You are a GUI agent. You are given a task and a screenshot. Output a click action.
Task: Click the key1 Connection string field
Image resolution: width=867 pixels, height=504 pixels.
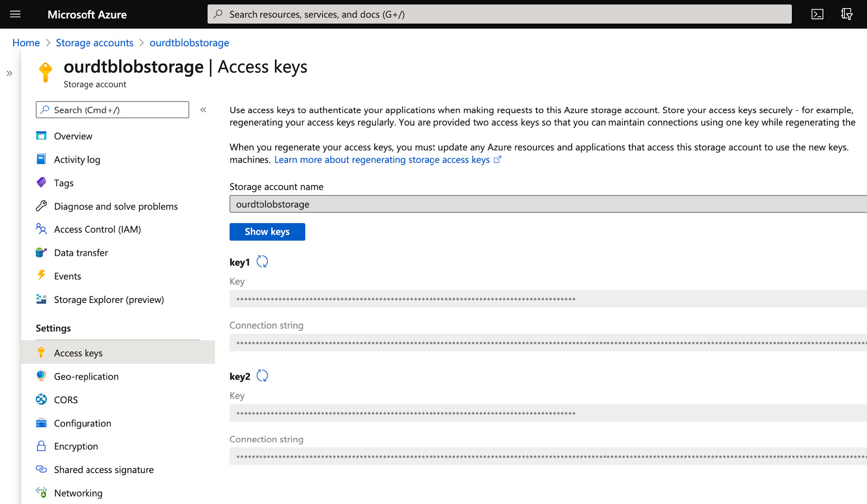click(548, 343)
